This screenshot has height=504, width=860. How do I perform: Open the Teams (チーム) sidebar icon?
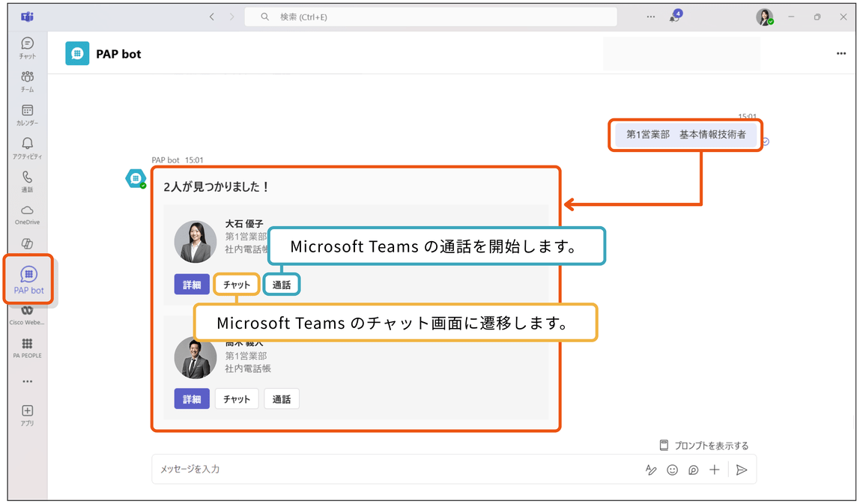28,81
